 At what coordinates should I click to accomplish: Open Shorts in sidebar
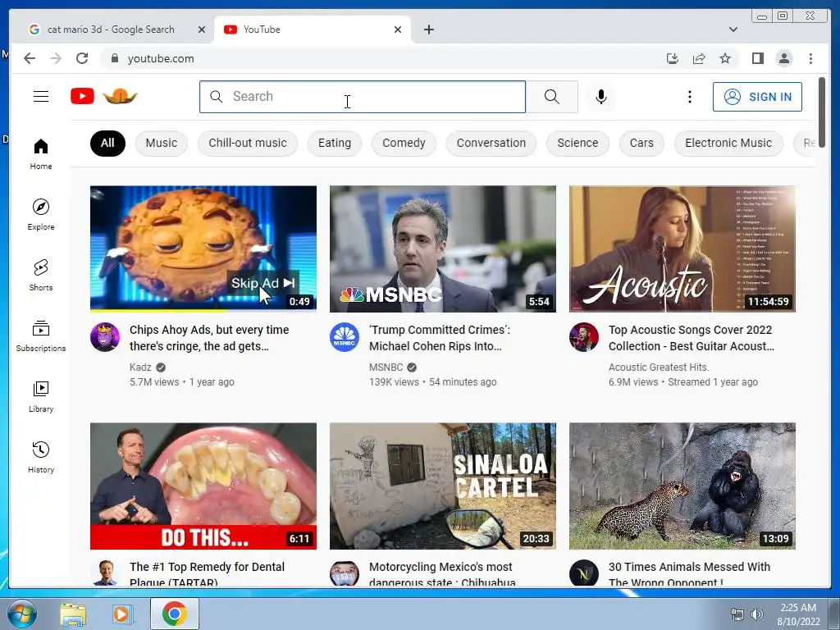coord(41,276)
